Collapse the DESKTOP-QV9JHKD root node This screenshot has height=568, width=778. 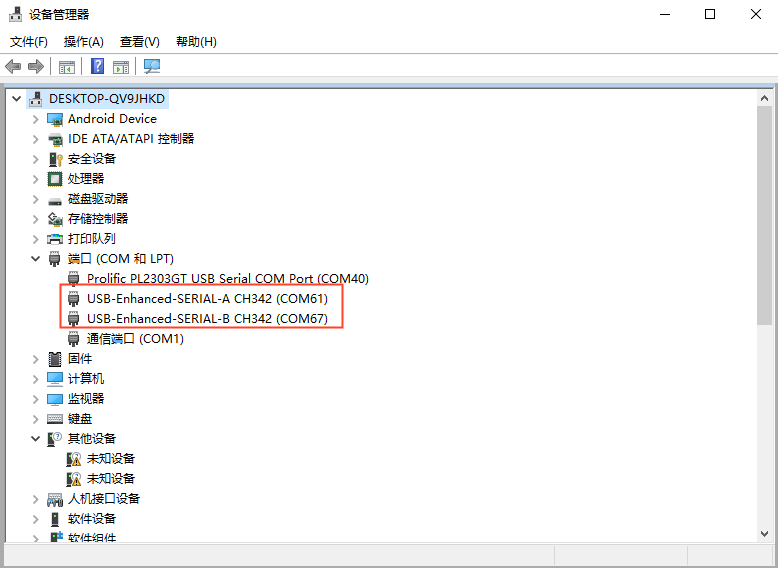click(x=16, y=99)
